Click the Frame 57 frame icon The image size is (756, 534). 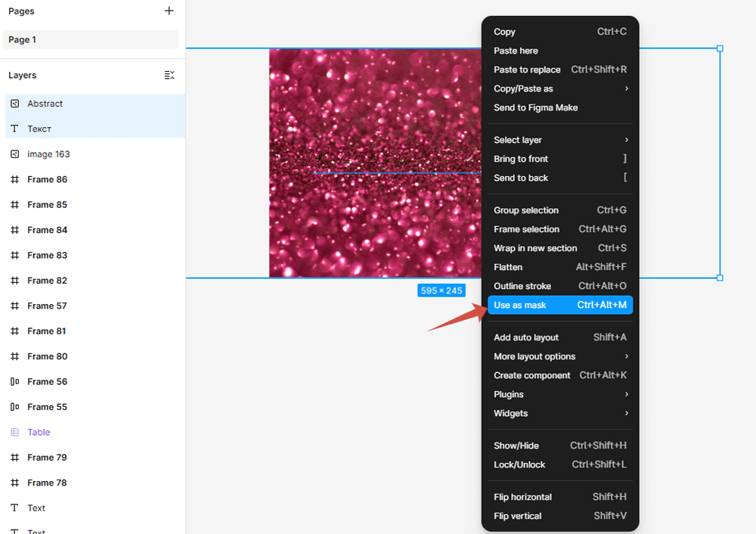pyautogui.click(x=15, y=306)
